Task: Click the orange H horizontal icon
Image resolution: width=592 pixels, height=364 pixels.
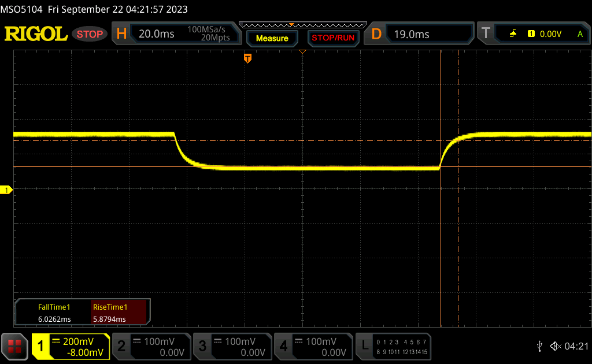Action: pos(121,34)
